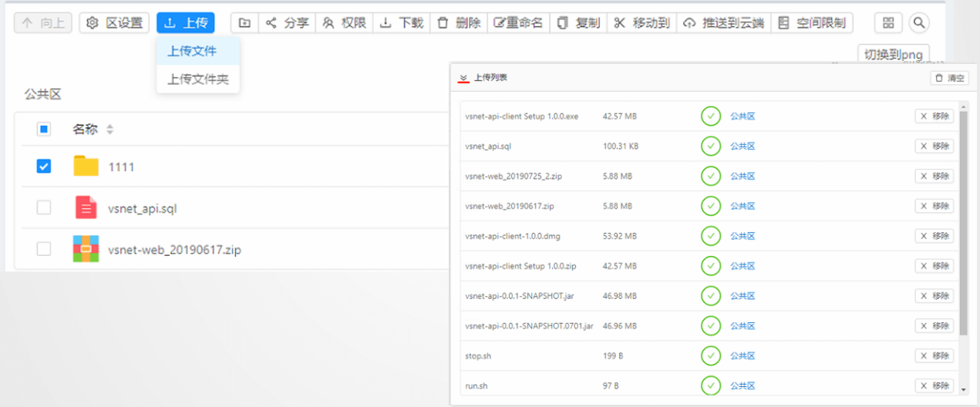Collapse the upload list panel icon
This screenshot has height=407, width=980.
[x=463, y=78]
